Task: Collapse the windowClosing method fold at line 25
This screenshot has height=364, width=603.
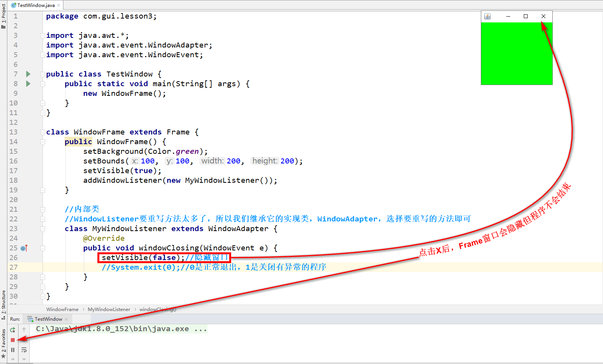Action: (x=43, y=248)
